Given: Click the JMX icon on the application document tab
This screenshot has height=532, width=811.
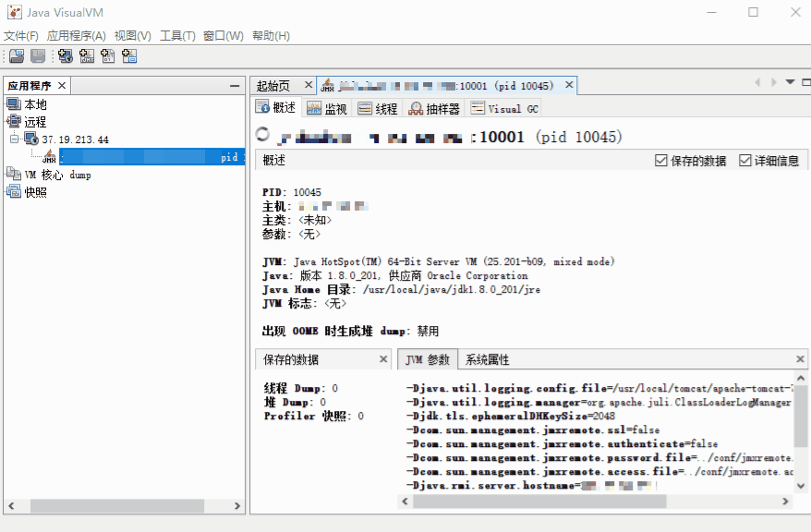Looking at the screenshot, I should 327,85.
